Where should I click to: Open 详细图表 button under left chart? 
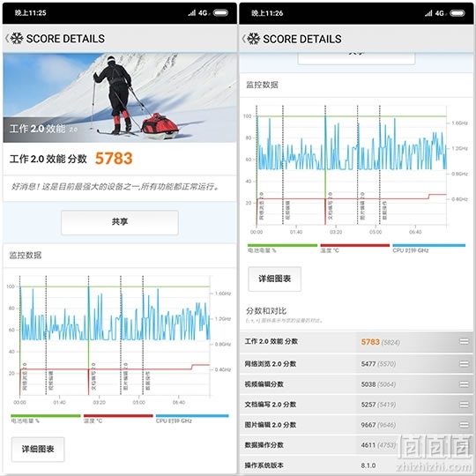click(38, 449)
